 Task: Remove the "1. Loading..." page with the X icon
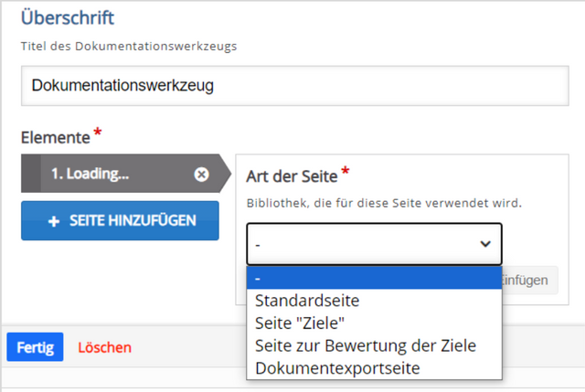point(201,175)
